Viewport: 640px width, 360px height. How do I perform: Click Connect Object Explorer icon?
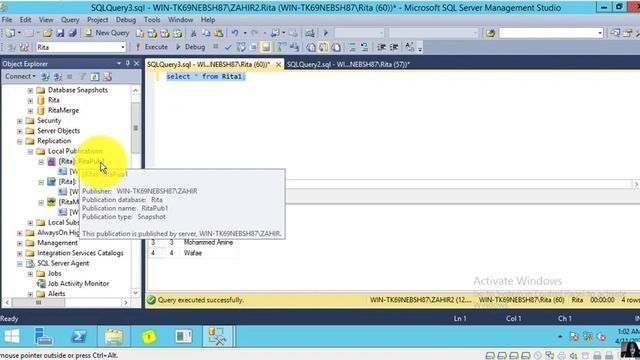(x=45, y=77)
